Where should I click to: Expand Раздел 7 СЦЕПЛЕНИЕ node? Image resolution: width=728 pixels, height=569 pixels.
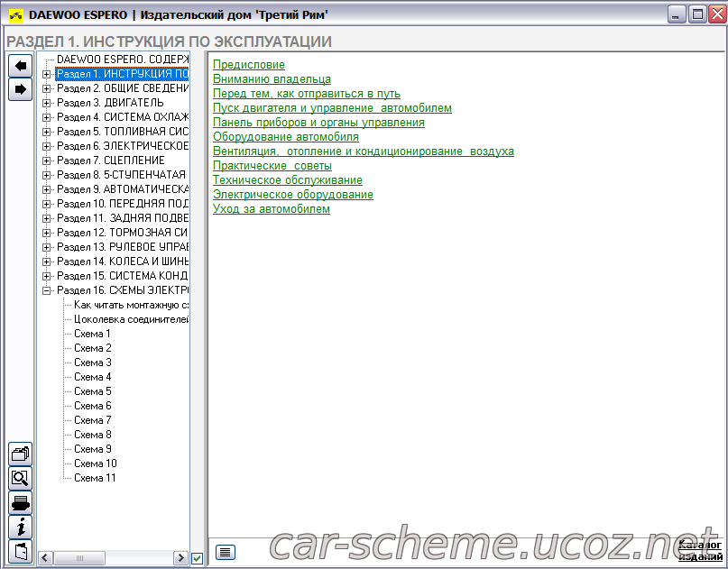(x=46, y=161)
